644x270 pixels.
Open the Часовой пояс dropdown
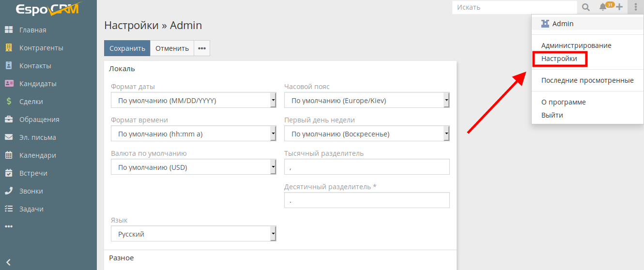pyautogui.click(x=367, y=101)
